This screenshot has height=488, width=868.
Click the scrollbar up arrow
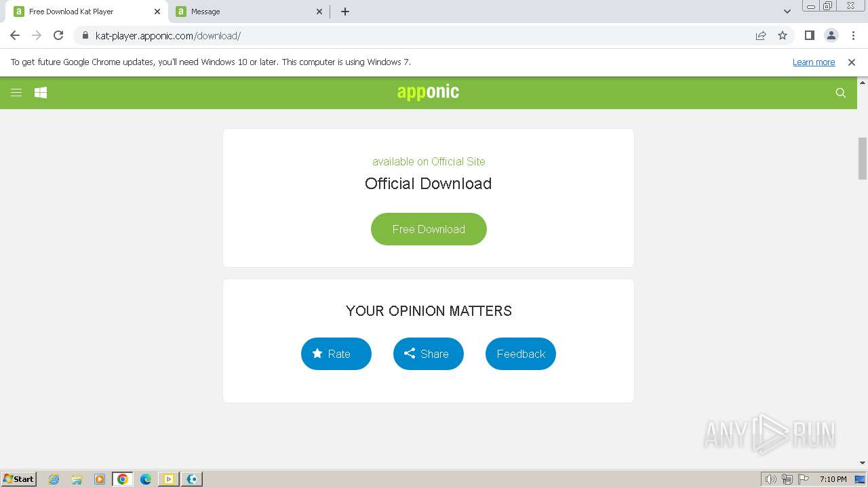point(863,82)
